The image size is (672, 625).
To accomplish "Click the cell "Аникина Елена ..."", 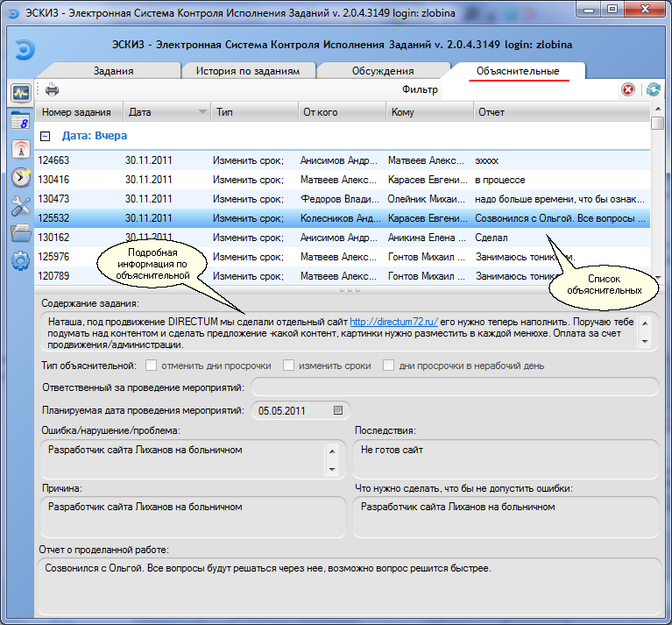I will (427, 238).
